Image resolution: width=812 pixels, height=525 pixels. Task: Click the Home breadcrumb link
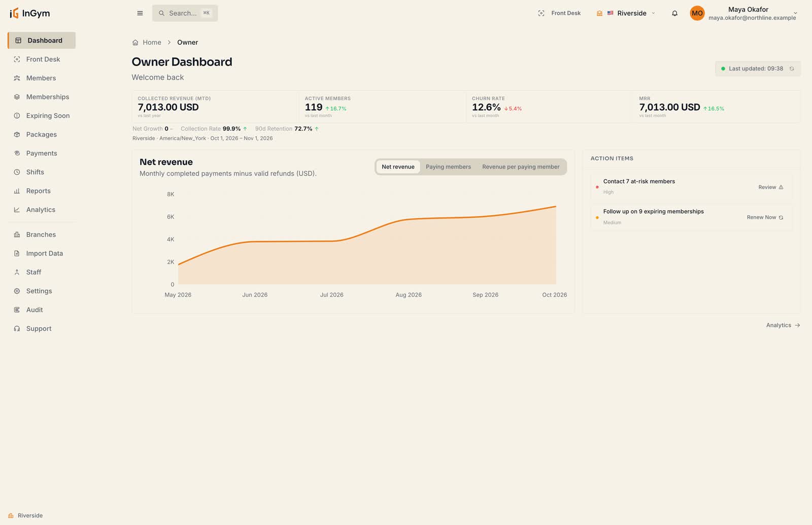(x=152, y=43)
